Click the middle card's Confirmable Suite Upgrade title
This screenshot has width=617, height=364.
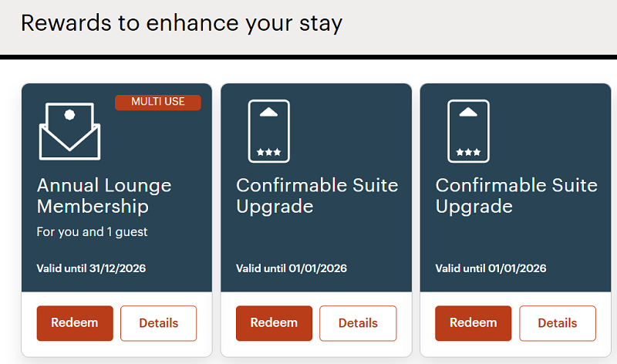point(317,196)
